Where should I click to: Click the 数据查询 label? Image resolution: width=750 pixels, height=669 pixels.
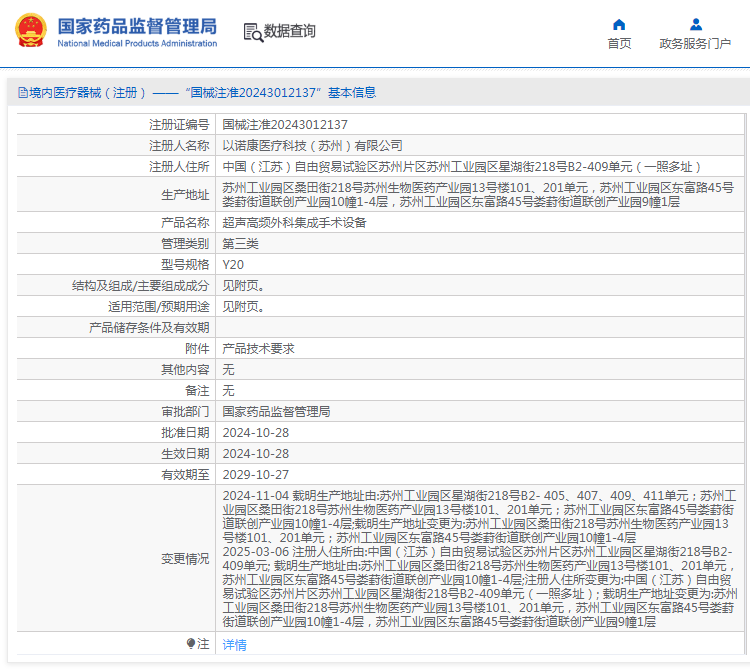click(289, 31)
